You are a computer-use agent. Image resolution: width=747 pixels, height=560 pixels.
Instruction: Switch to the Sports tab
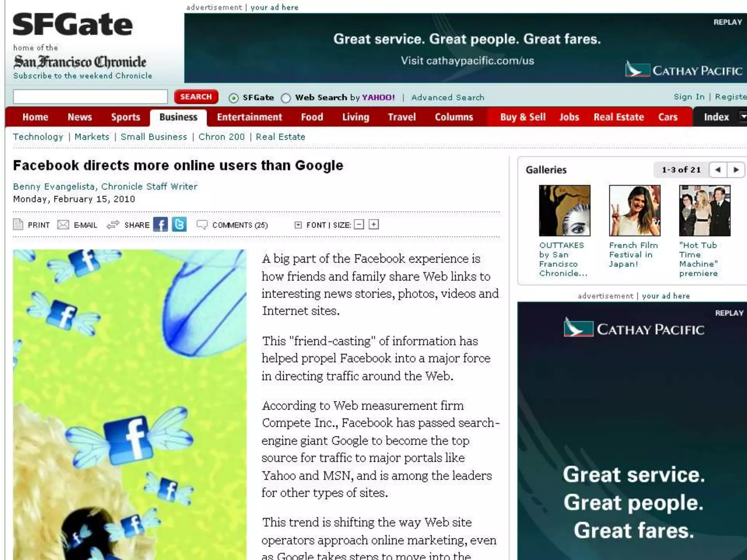[125, 117]
